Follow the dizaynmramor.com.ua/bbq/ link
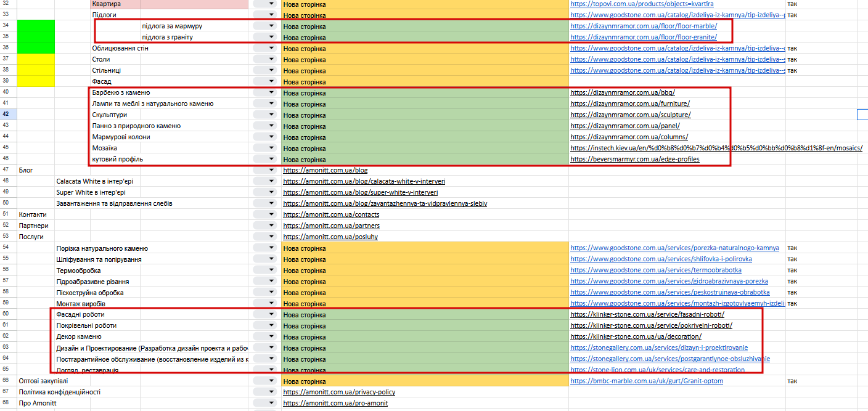 coord(623,93)
